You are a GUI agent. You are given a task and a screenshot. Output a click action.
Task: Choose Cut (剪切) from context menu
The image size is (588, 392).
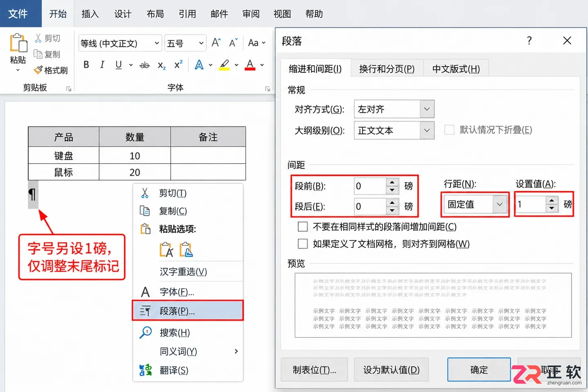tap(188, 193)
